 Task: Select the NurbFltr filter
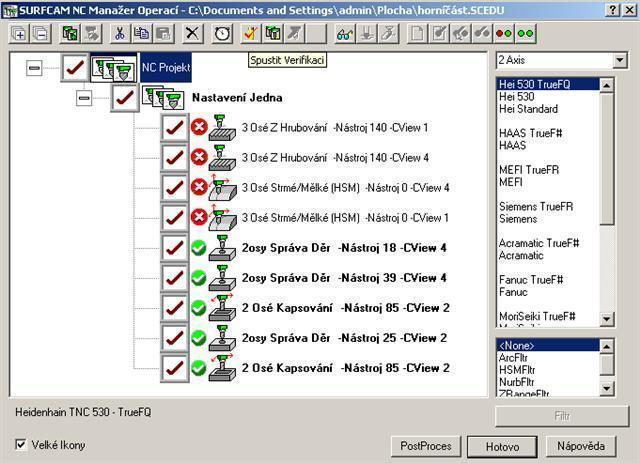[x=516, y=382]
